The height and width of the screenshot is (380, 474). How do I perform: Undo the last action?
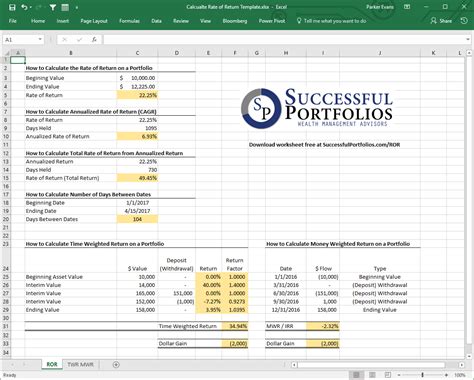tap(24, 7)
